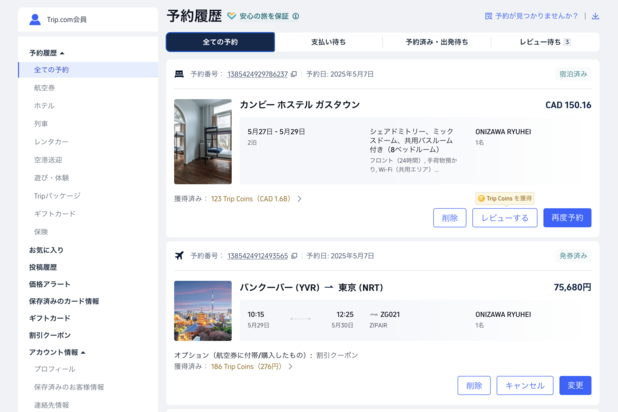Open 列車 in the sidebar

(41, 124)
